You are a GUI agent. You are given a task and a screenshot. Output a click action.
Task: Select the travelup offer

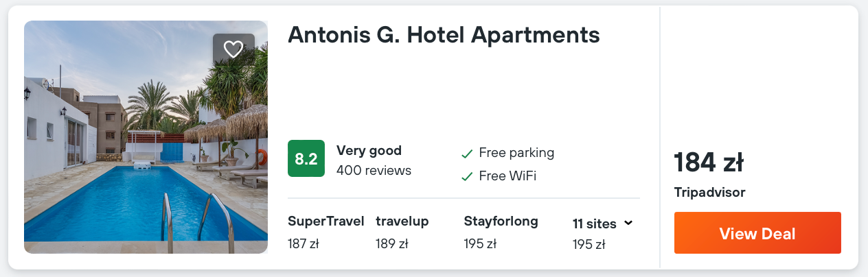[402, 232]
